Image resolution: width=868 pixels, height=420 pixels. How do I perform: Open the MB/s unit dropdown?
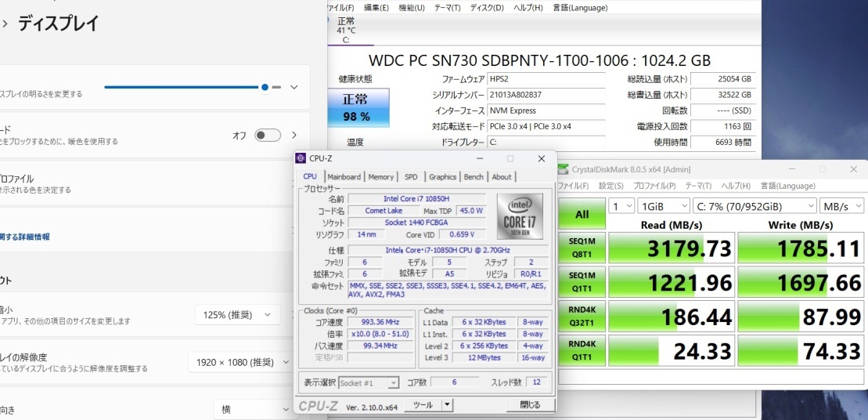841,206
